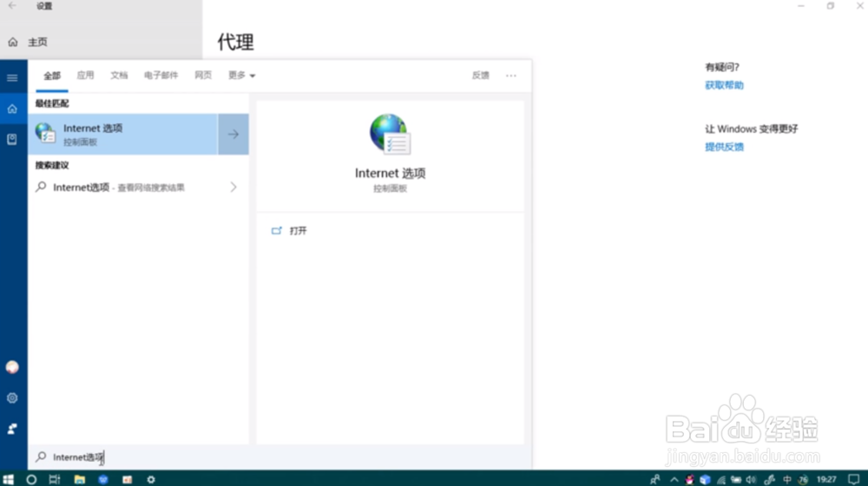
Task: Go to 主页 in Settings window
Action: (x=37, y=42)
